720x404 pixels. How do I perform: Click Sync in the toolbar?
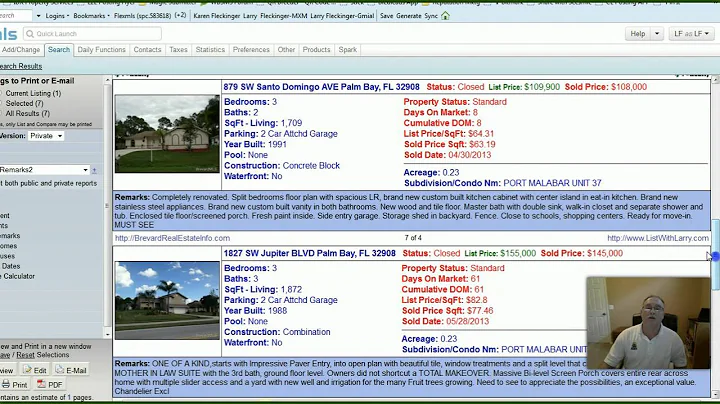(431, 16)
